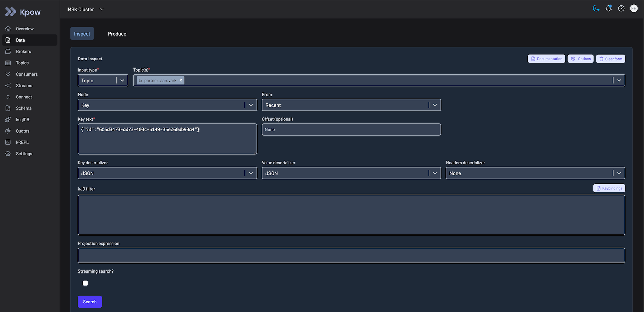Switch to the Produce tab
644x312 pixels.
pyautogui.click(x=117, y=34)
